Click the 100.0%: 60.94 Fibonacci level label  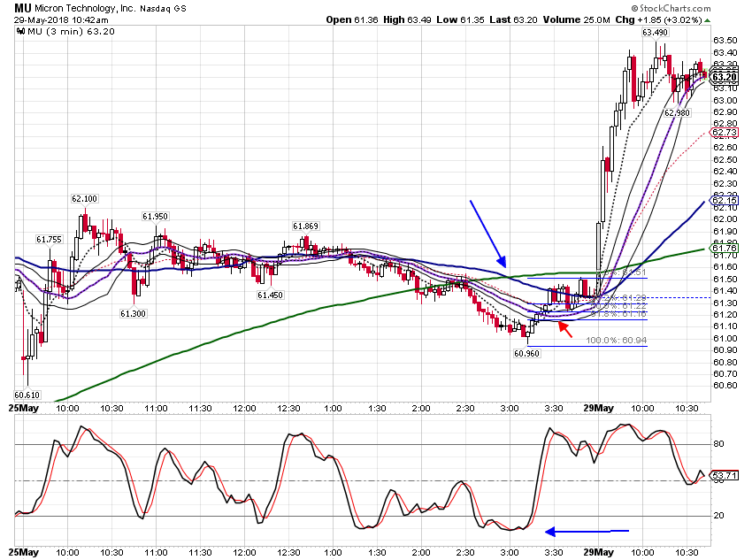coord(617,341)
